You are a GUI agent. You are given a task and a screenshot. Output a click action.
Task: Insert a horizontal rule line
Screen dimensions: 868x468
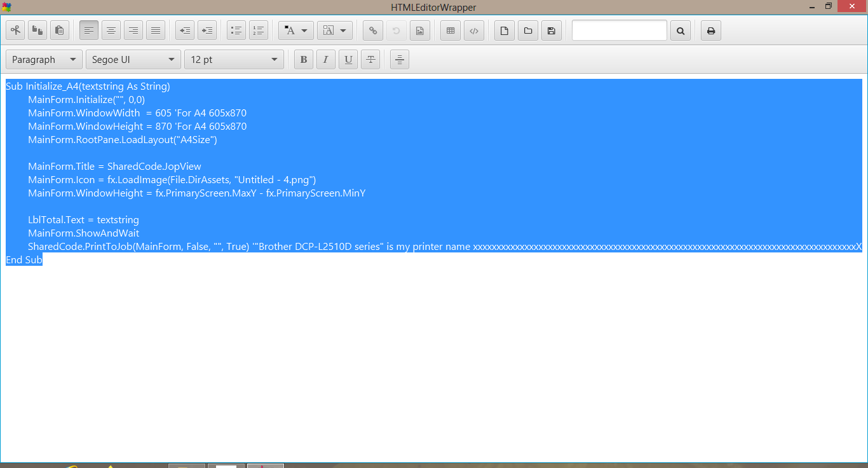coord(400,60)
